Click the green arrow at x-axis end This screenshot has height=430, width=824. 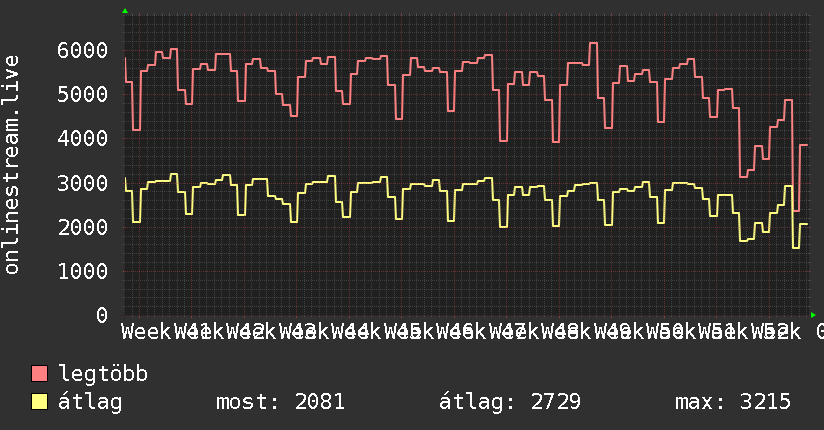point(813,315)
